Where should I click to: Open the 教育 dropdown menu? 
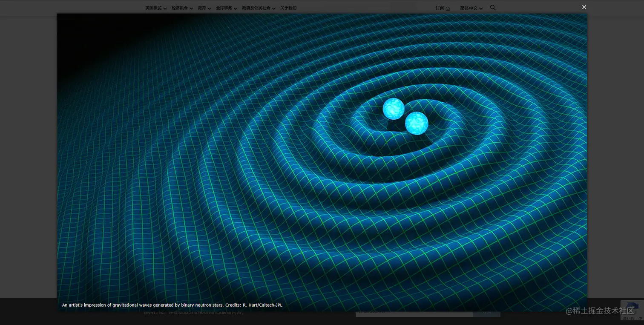pos(204,8)
